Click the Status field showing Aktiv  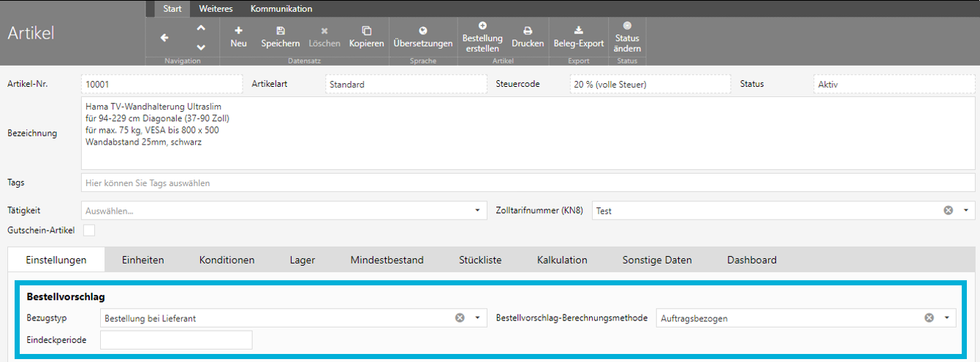[x=894, y=84]
